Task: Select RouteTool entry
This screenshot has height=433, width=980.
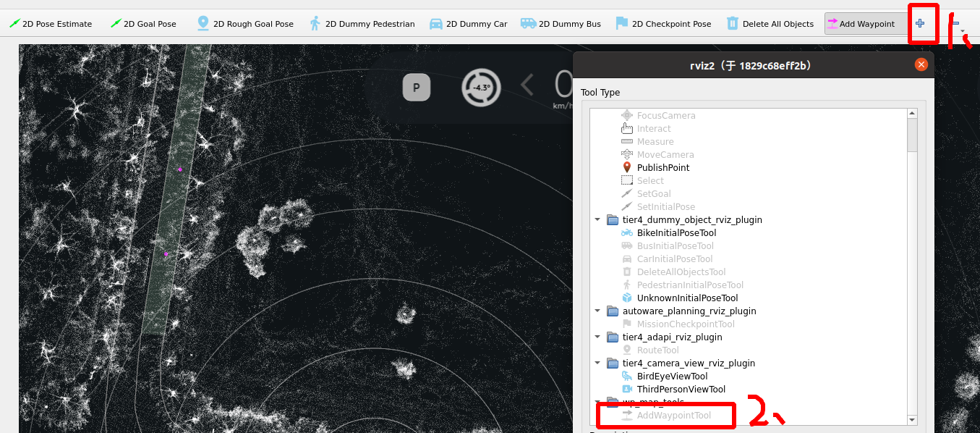Action: coord(650,350)
